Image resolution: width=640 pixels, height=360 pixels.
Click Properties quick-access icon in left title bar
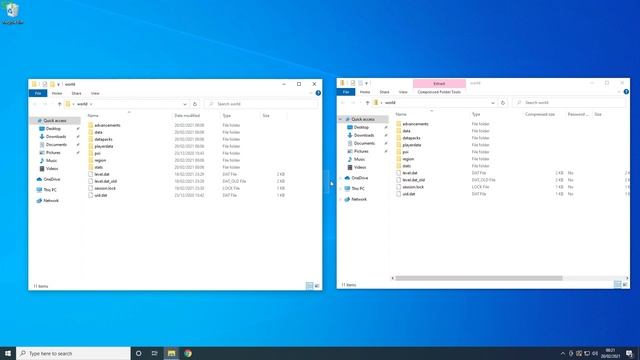(45, 84)
